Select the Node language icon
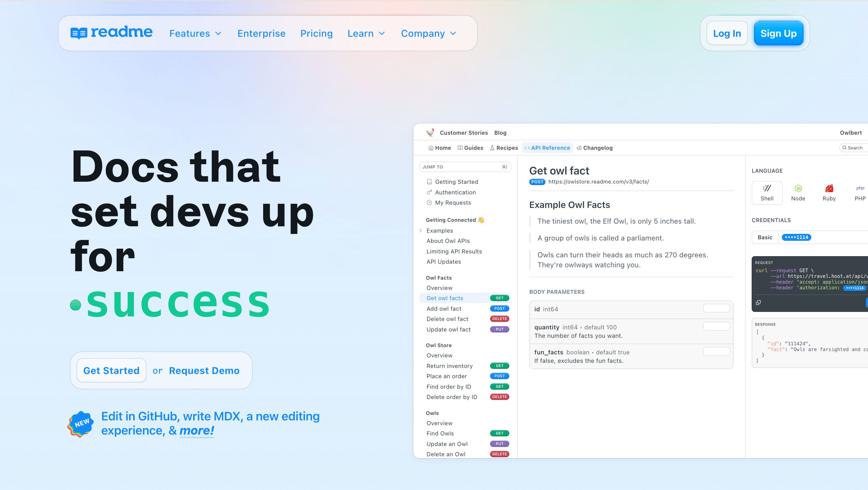Image resolution: width=868 pixels, height=490 pixels. tap(798, 188)
